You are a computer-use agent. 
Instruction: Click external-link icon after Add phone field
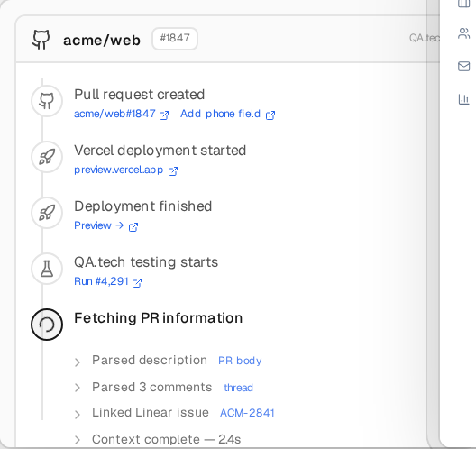point(270,115)
